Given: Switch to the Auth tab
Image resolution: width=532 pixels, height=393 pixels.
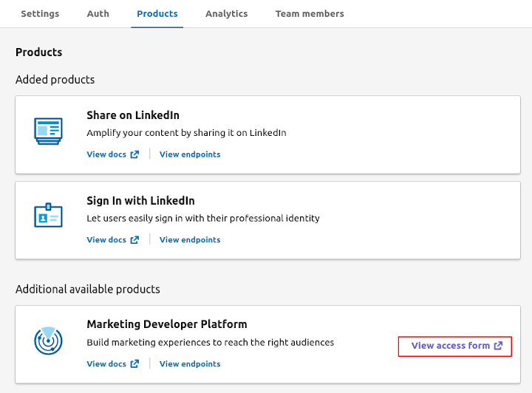Looking at the screenshot, I should click(x=98, y=14).
